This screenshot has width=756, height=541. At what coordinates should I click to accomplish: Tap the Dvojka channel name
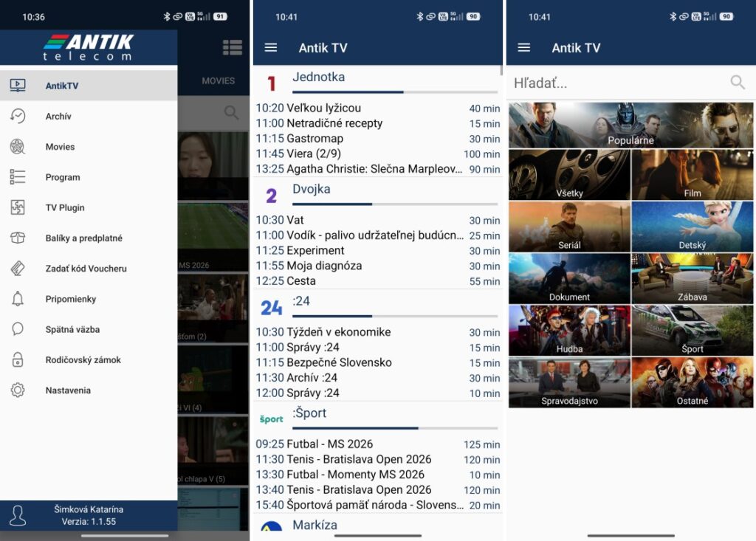(x=312, y=188)
